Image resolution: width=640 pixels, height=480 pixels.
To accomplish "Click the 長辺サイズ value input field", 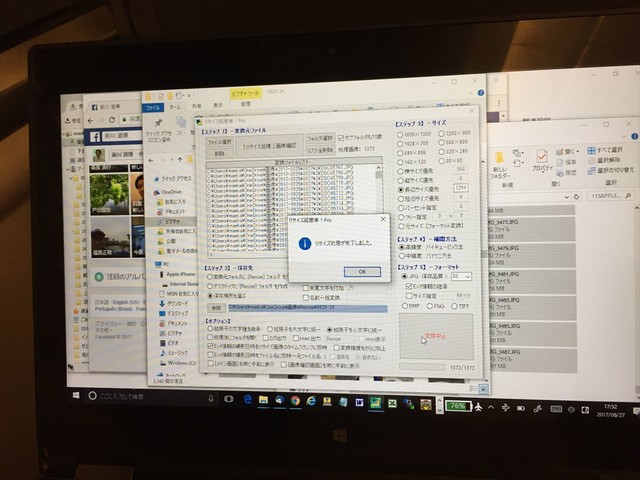I will tap(460, 188).
